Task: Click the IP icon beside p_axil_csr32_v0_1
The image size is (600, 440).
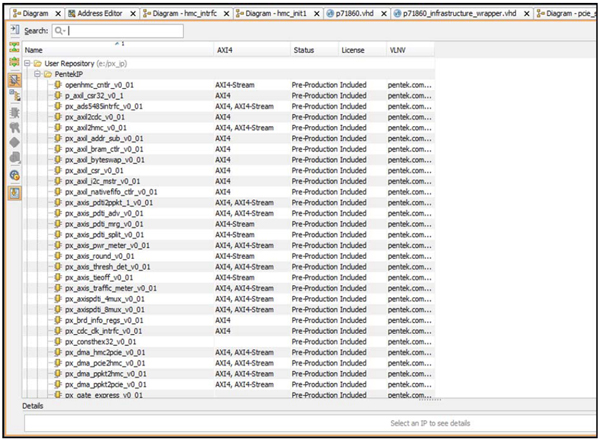Action: [58, 95]
